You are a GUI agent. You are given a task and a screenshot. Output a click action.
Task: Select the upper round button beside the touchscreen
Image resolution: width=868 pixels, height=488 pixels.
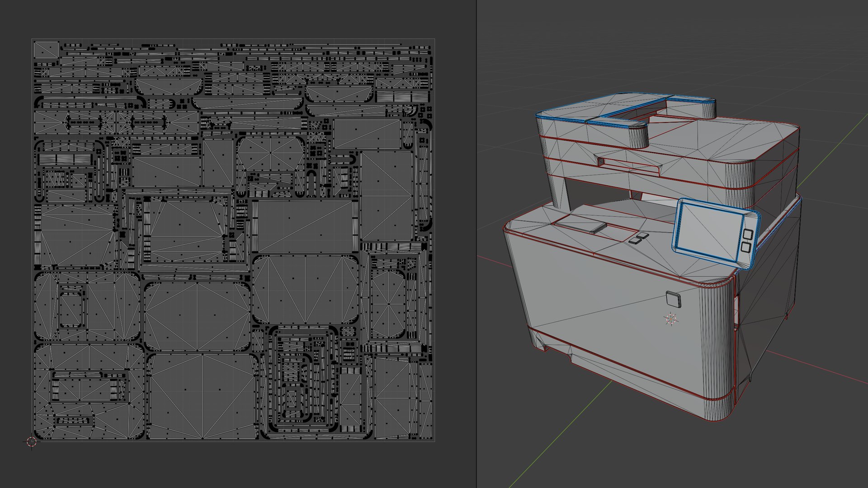748,234
